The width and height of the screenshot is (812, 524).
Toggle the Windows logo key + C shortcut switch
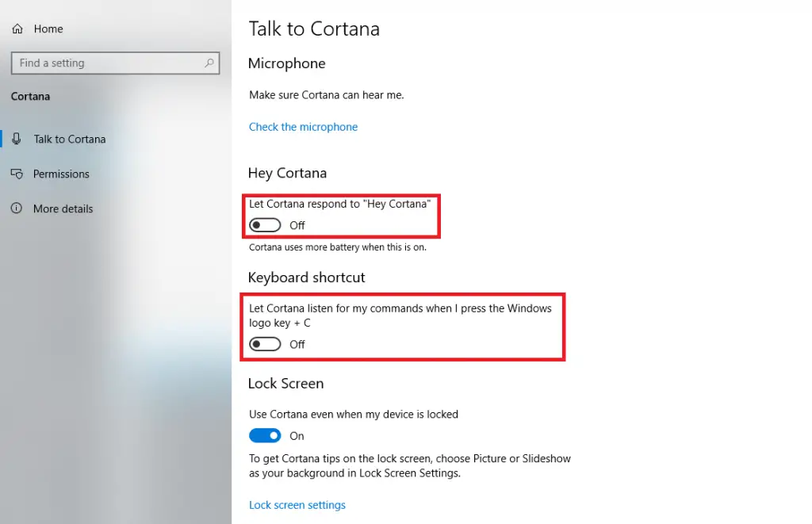tap(265, 344)
